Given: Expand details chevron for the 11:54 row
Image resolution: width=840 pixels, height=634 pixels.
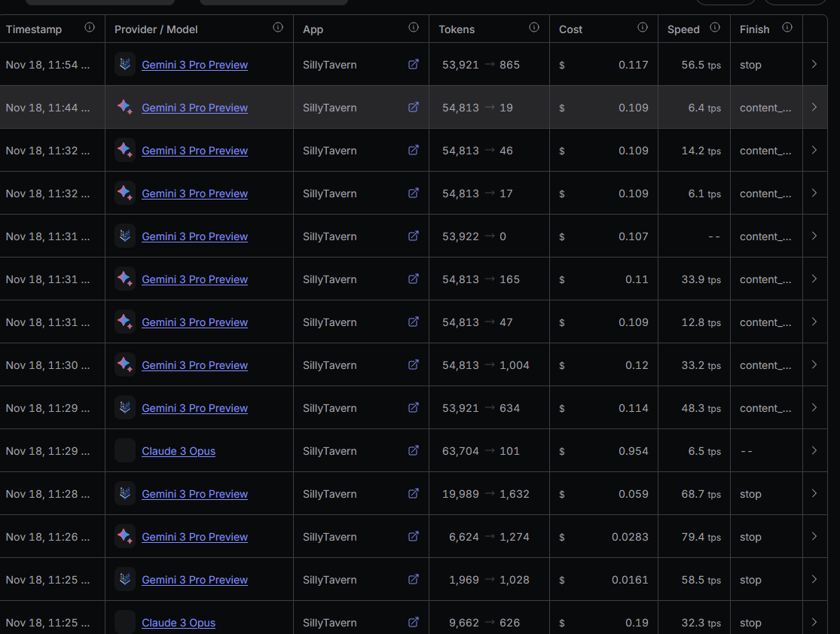Looking at the screenshot, I should click(x=814, y=64).
